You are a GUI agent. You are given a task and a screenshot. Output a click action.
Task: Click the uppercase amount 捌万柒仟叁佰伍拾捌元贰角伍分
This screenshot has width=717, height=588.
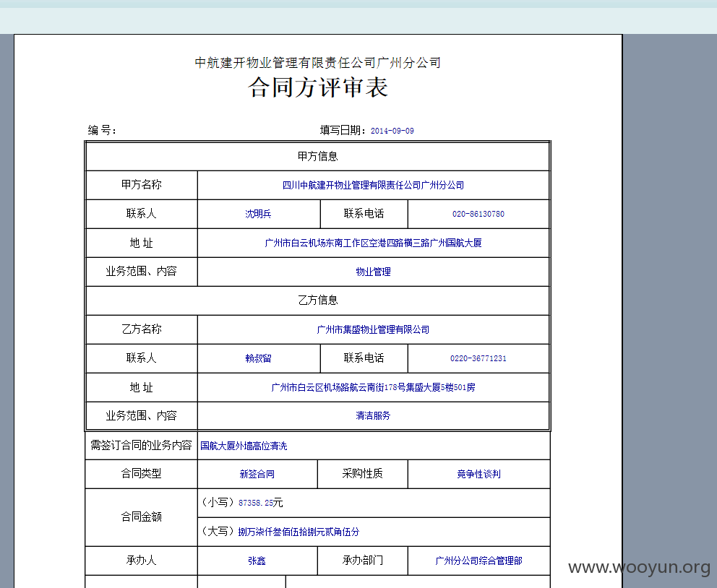pyautogui.click(x=299, y=532)
